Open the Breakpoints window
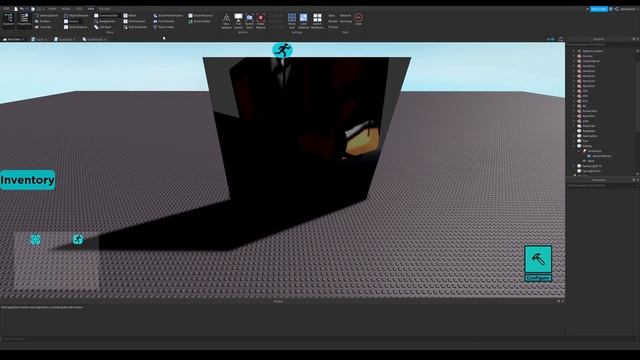 (105, 21)
